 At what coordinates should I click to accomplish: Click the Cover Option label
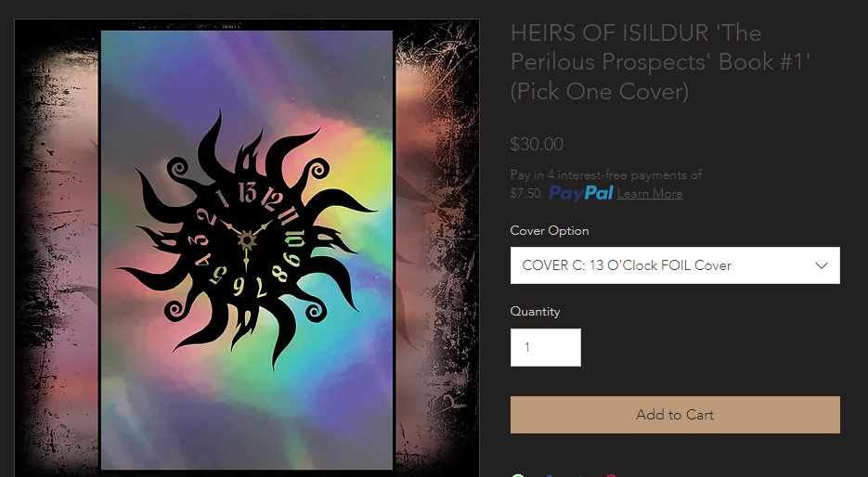(550, 231)
